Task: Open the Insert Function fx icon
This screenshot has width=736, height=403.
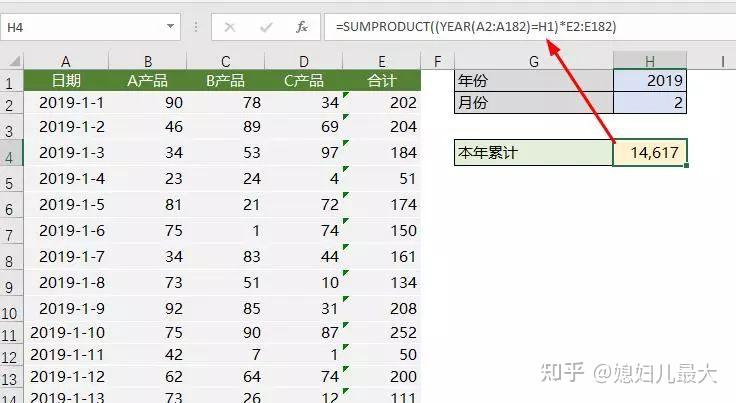Action: (x=302, y=27)
